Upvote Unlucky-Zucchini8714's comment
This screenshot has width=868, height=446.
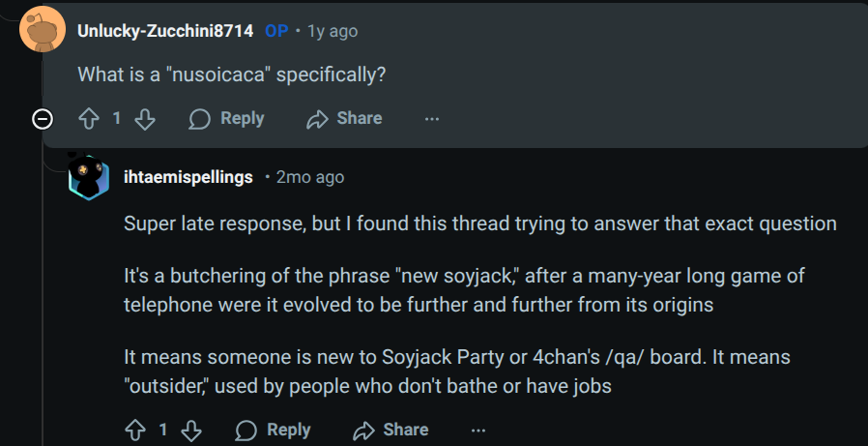pos(89,119)
